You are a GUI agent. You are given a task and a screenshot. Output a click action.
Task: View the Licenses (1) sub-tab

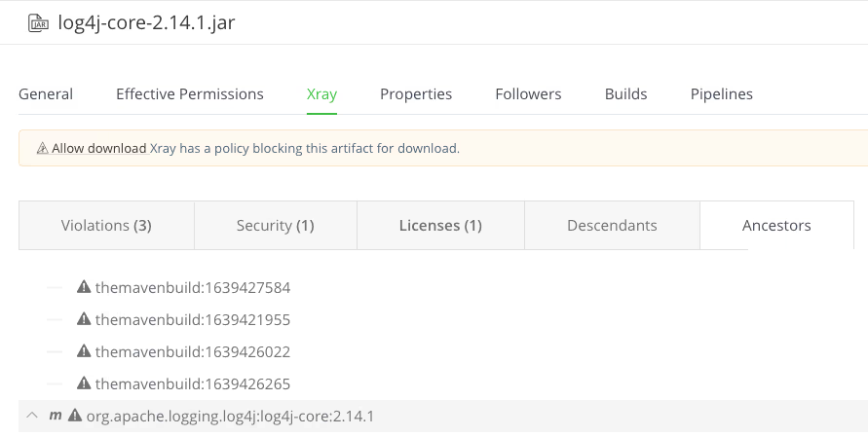[x=440, y=226]
